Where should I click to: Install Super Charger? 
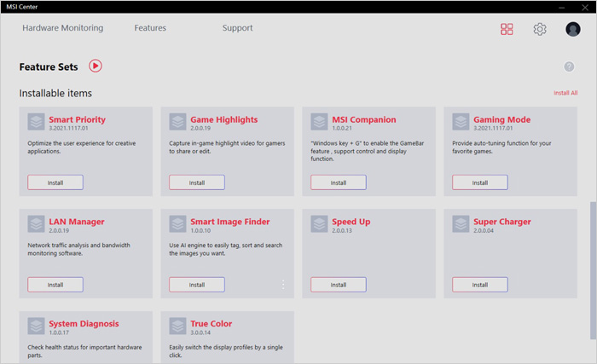479,285
